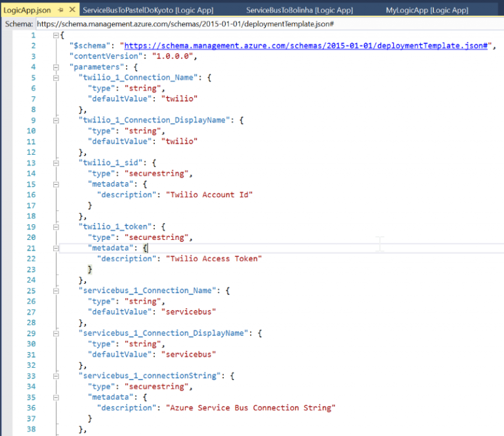Open the $schema deploymentTemplate.json hyperlink
The width and height of the screenshot is (504, 436).
point(306,46)
